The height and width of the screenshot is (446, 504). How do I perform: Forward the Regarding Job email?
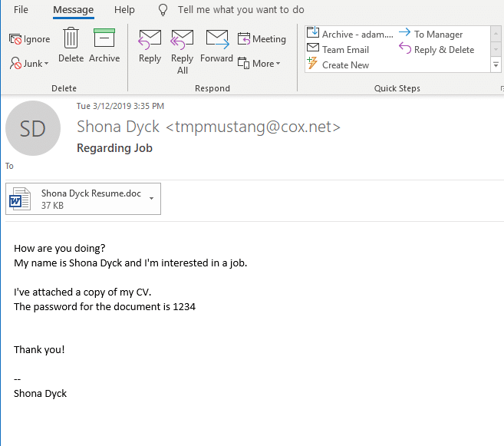pos(217,46)
